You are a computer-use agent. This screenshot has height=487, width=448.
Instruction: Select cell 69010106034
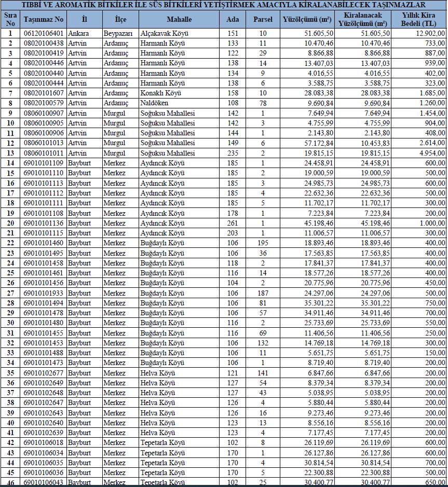pyautogui.click(x=44, y=453)
